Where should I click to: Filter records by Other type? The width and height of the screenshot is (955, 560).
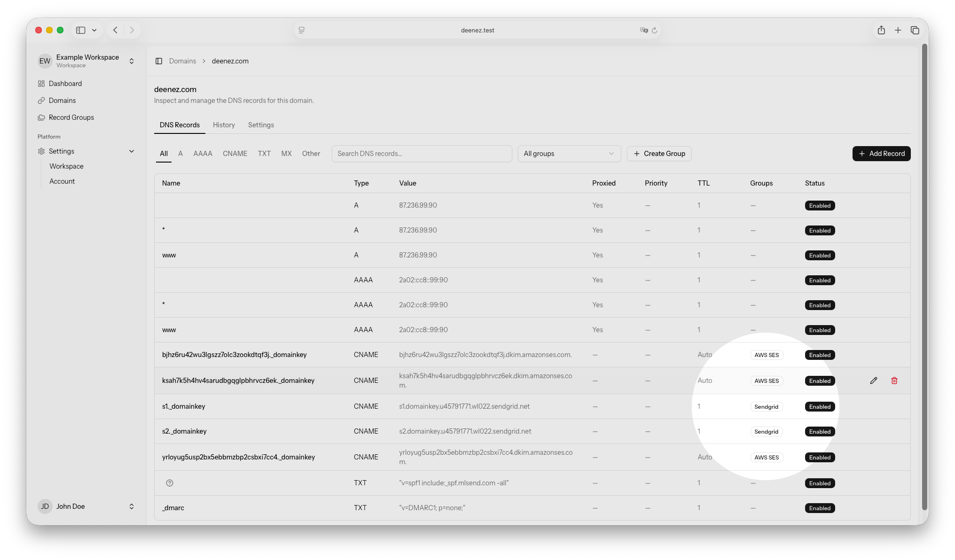pos(311,154)
